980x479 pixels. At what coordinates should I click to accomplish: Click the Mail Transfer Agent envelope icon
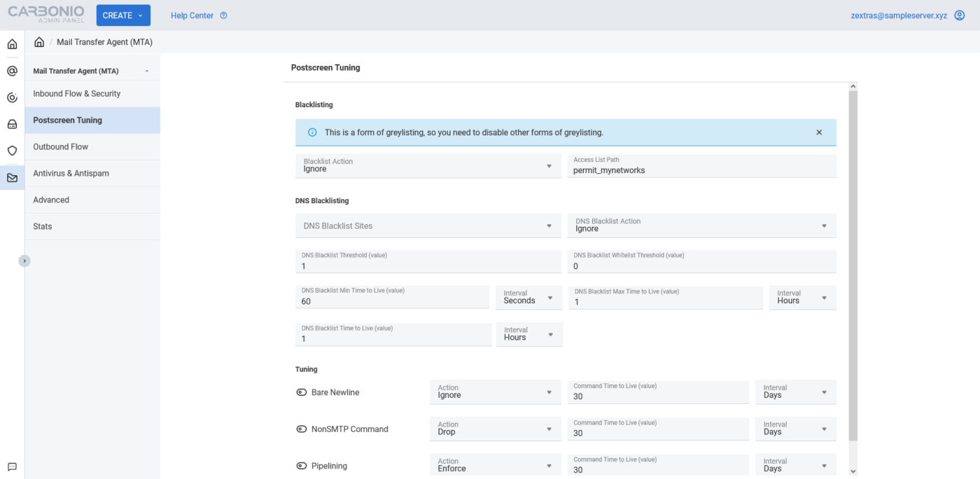pyautogui.click(x=11, y=177)
